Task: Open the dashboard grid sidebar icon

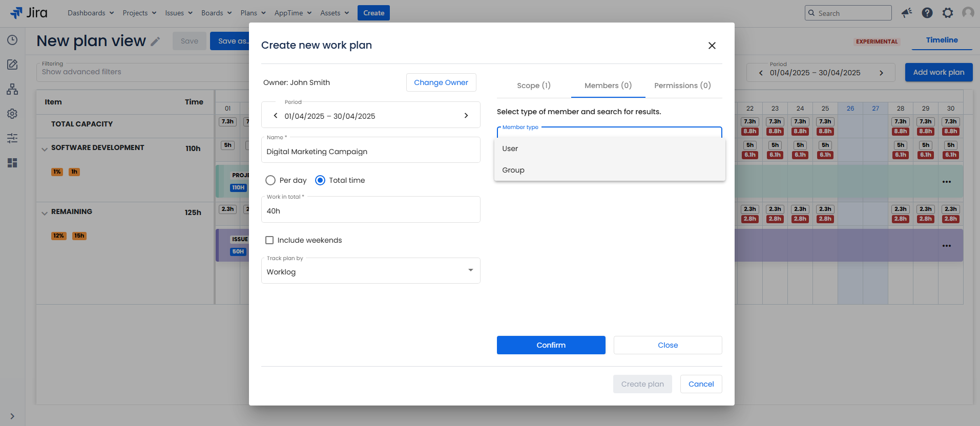Action: (12, 163)
